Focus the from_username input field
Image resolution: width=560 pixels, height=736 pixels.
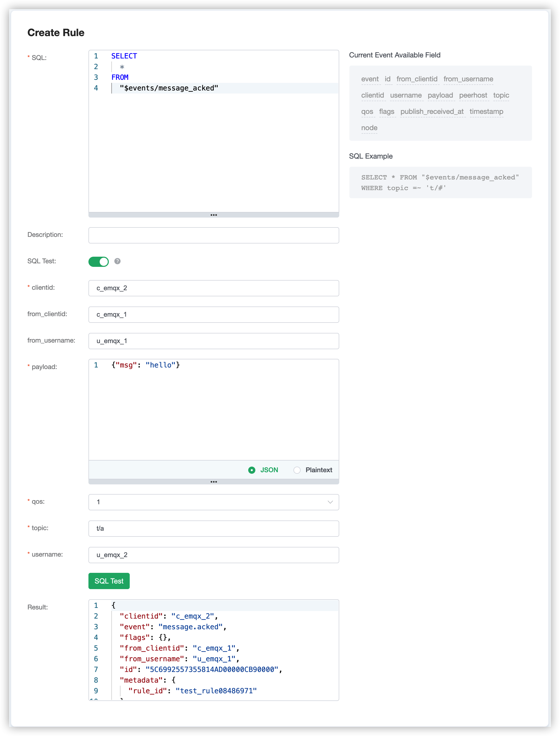[x=214, y=341]
